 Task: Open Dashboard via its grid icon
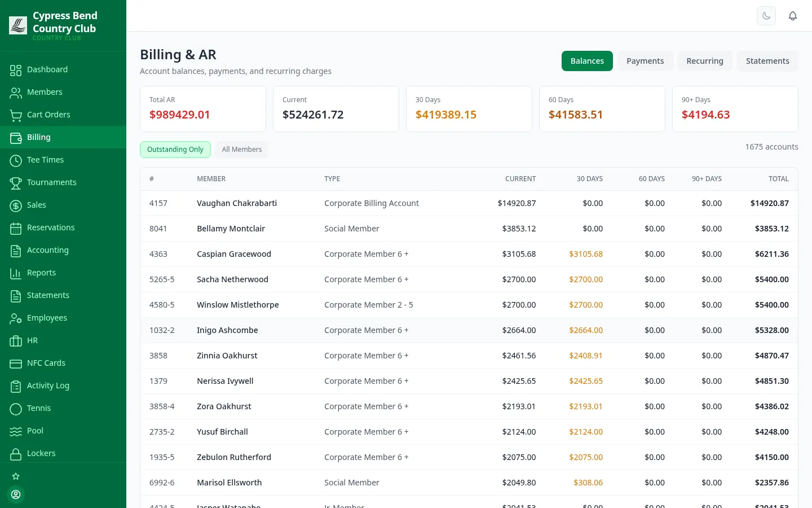click(16, 69)
